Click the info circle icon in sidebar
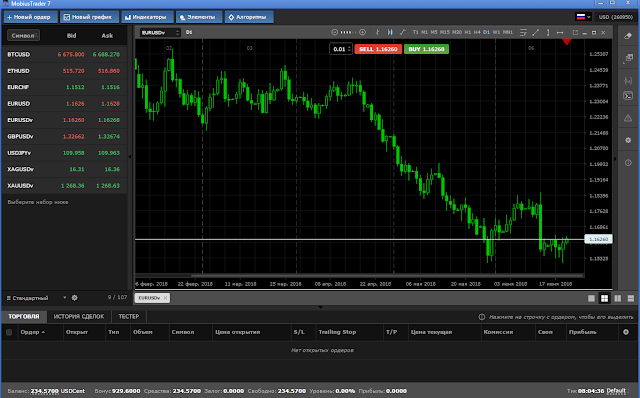The image size is (640, 398). tap(628, 162)
